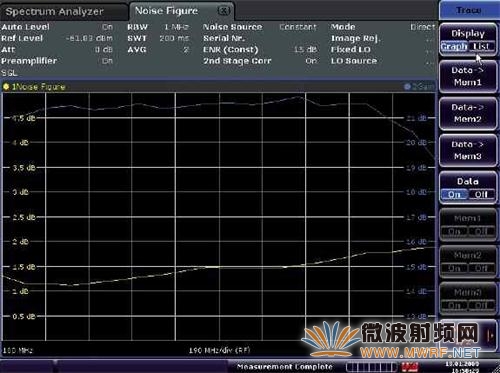
Task: Click the ENR (Const) value
Action: pos(305,50)
